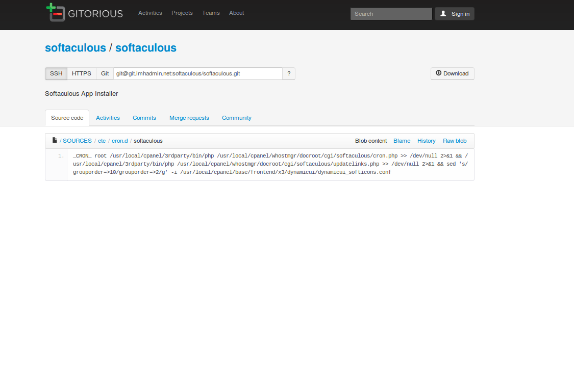This screenshot has width=574, height=392.
Task: Open the Activities tab of the repository
Action: click(x=108, y=118)
